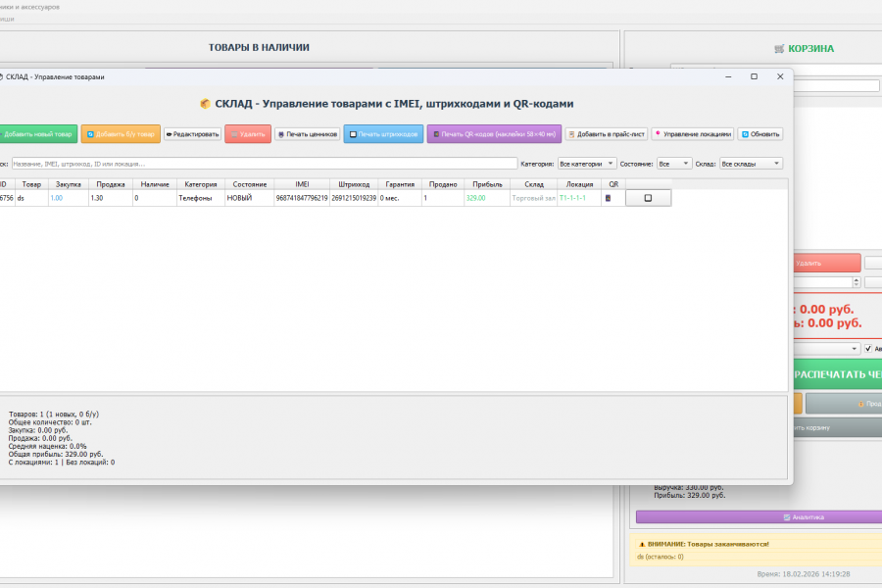Click the НОВЫЙ state cell
Image resolution: width=882 pixels, height=588 pixels.
point(250,198)
